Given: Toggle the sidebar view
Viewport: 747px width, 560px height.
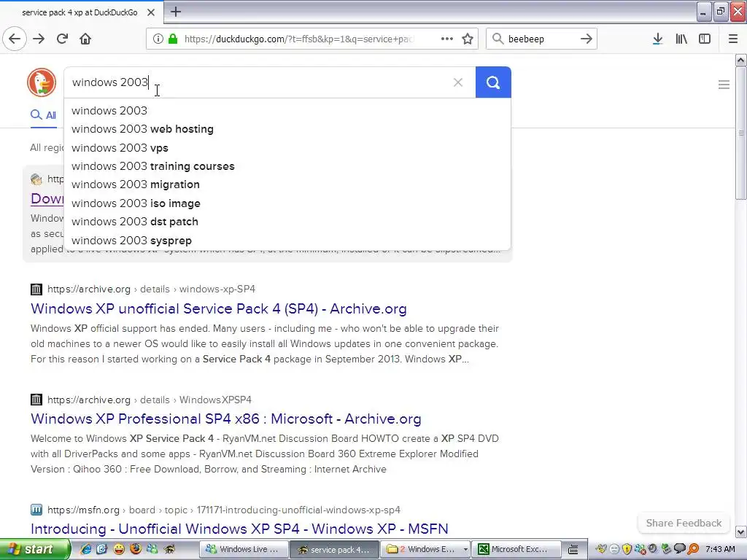Looking at the screenshot, I should pyautogui.click(x=705, y=39).
